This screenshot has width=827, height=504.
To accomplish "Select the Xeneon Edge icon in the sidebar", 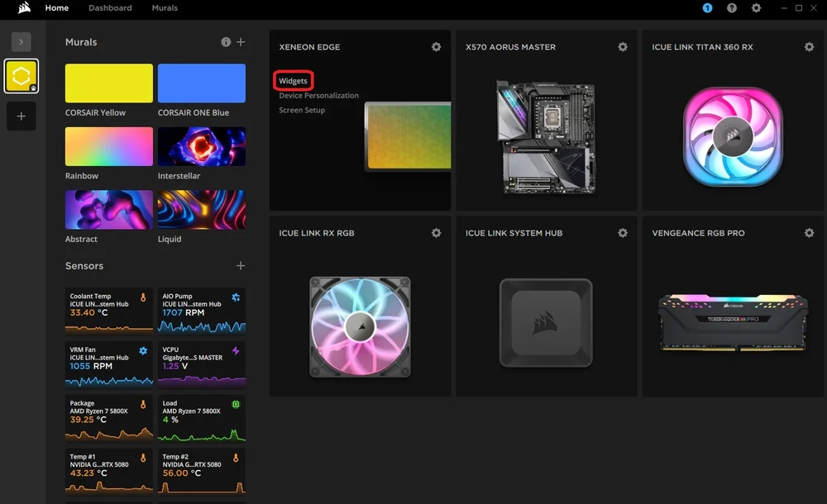I will 21,75.
